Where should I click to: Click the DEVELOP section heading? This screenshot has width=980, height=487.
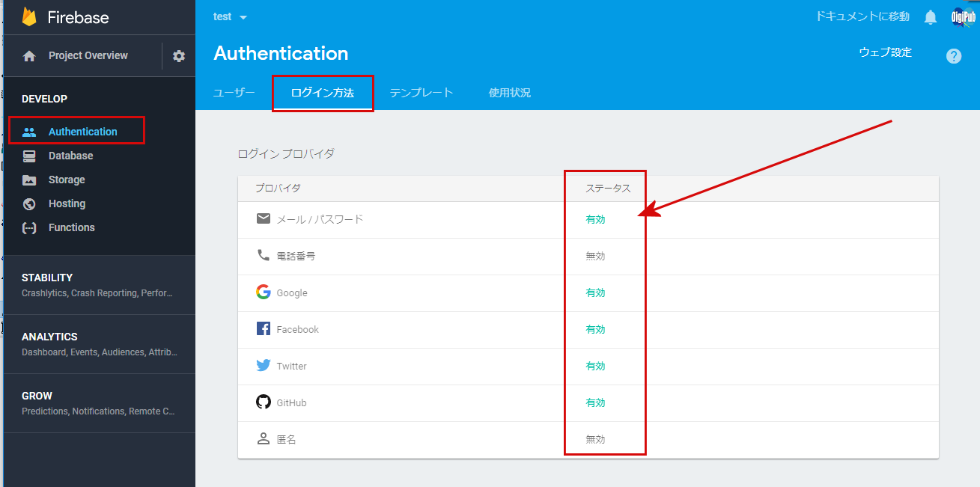pos(44,99)
